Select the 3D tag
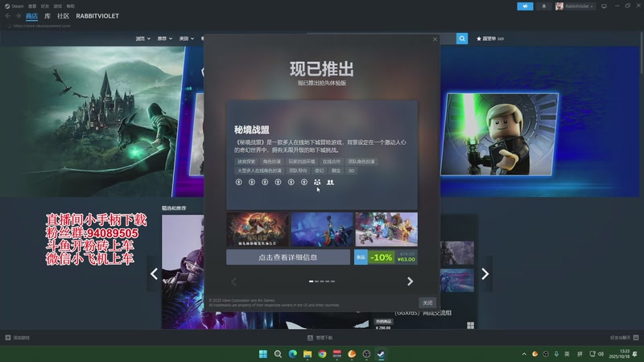Viewport: 644px width, 362px height. (x=351, y=171)
